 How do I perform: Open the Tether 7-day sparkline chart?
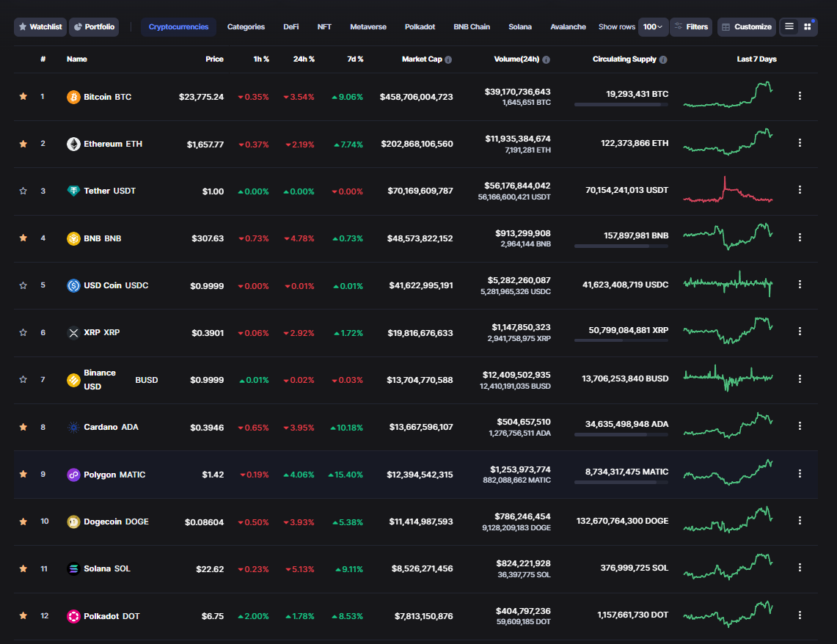coord(728,190)
